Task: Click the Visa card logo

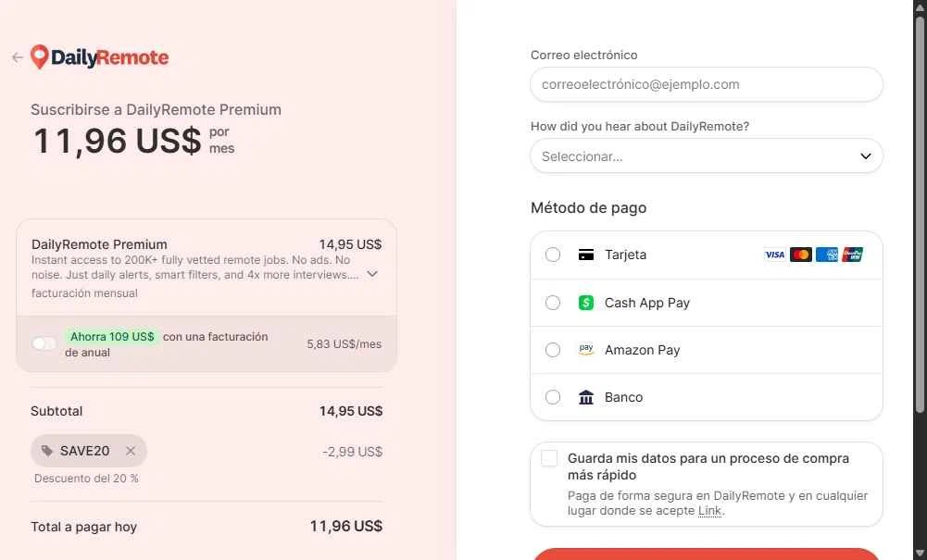Action: [x=774, y=255]
